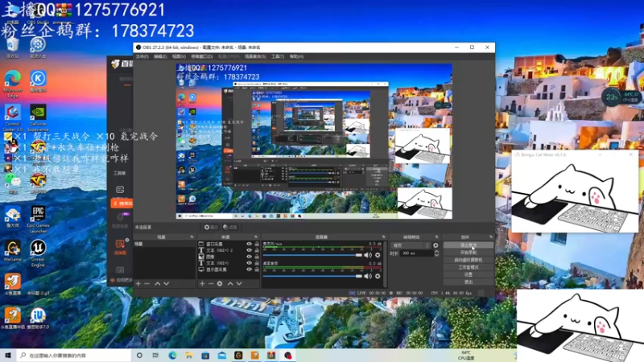644x362 pixels.
Task: Adjust the transition duration stepper arrows
Action: pos(436,253)
